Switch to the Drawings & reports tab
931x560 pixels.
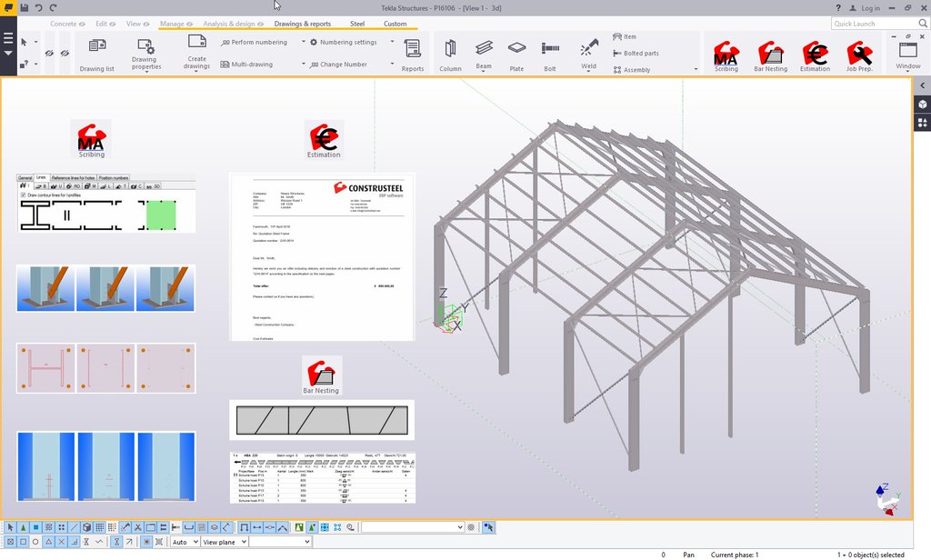[302, 24]
